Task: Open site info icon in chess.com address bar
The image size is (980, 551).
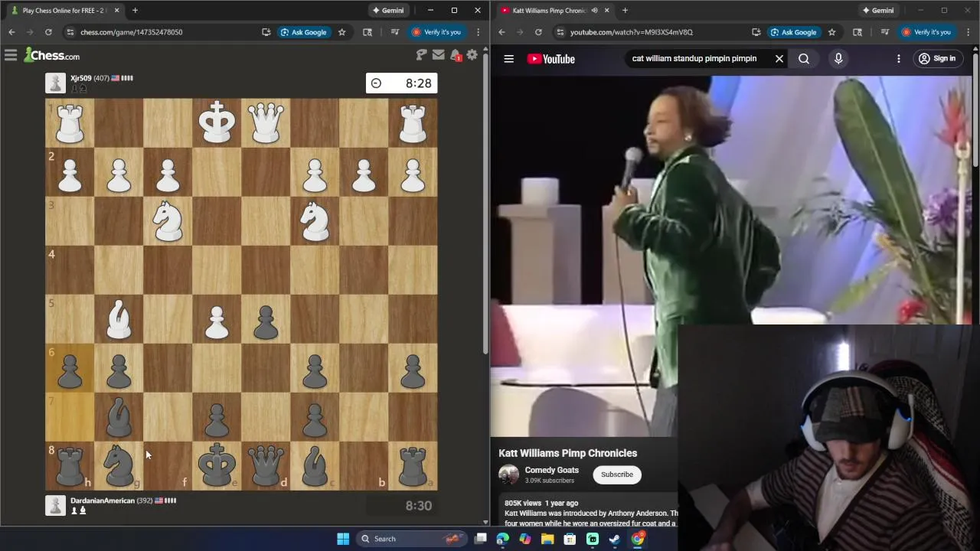Action: pyautogui.click(x=70, y=32)
